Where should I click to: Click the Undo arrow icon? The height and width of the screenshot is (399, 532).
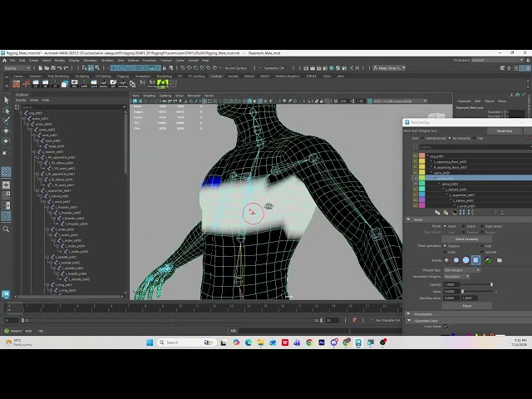point(60,68)
